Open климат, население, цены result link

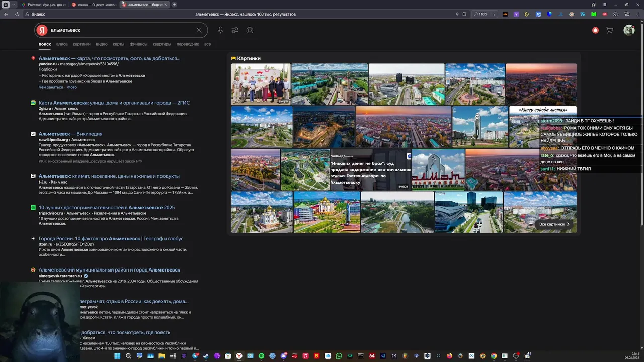109,176
